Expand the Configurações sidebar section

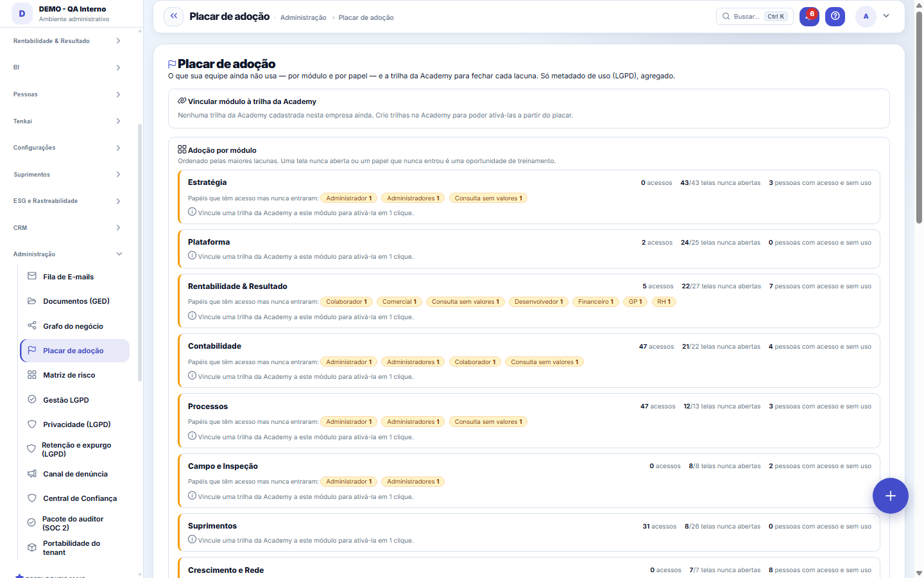pos(67,148)
